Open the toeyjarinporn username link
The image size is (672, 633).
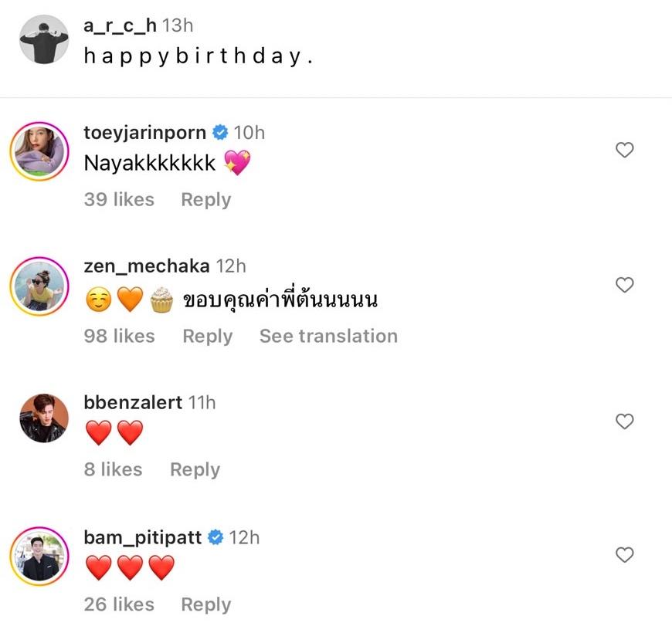[144, 133]
